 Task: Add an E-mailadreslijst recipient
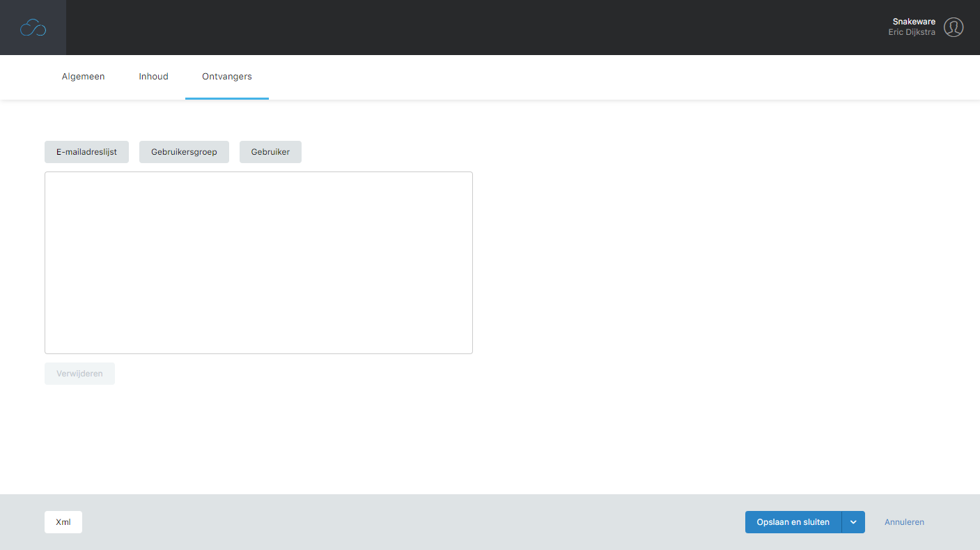[x=86, y=152]
